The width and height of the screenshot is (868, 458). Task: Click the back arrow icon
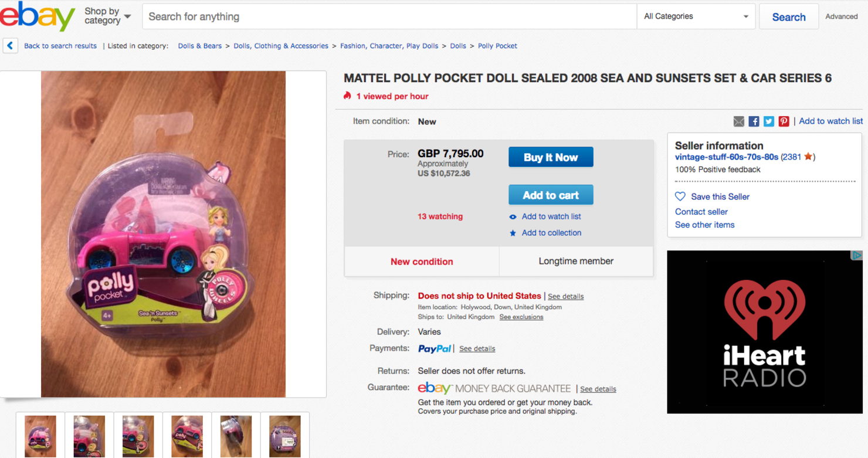tap(10, 46)
